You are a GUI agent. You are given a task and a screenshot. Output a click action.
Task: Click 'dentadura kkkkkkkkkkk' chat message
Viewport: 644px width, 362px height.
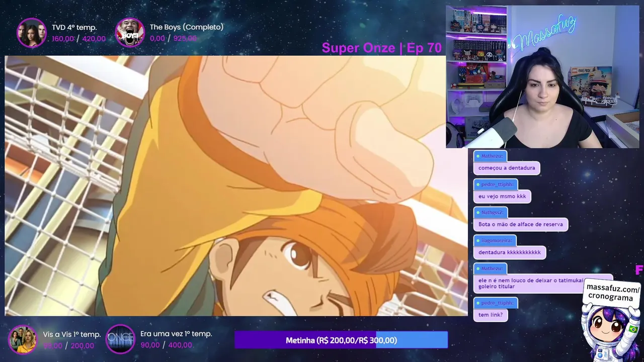510,252
